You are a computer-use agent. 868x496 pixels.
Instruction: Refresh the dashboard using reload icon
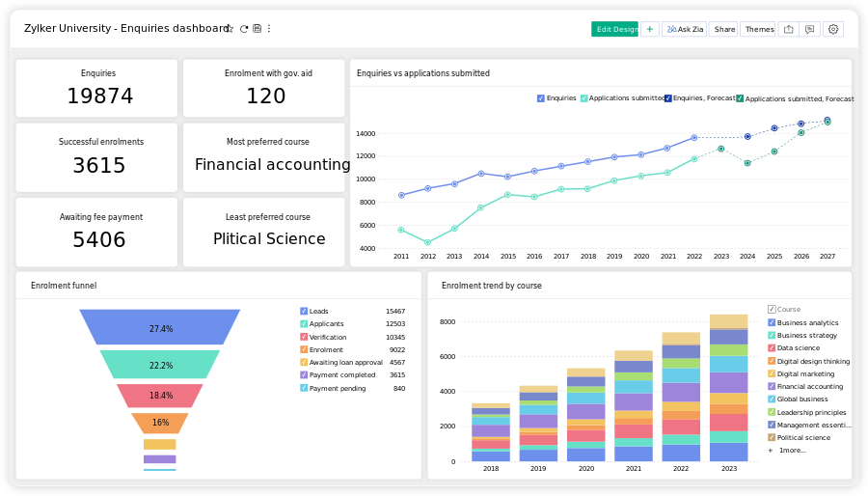tap(244, 29)
